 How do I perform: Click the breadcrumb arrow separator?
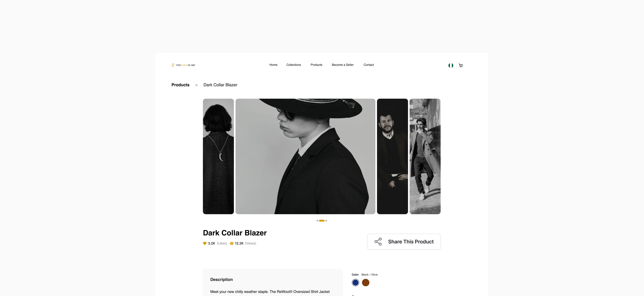(197, 85)
